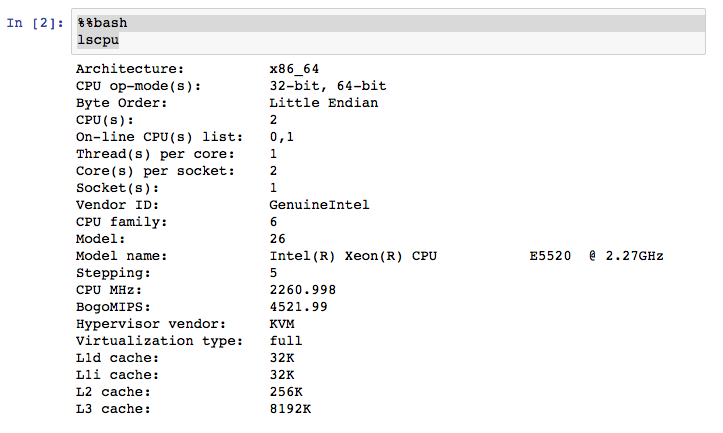
Task: Click the Thread(s) per core label
Action: [155, 154]
